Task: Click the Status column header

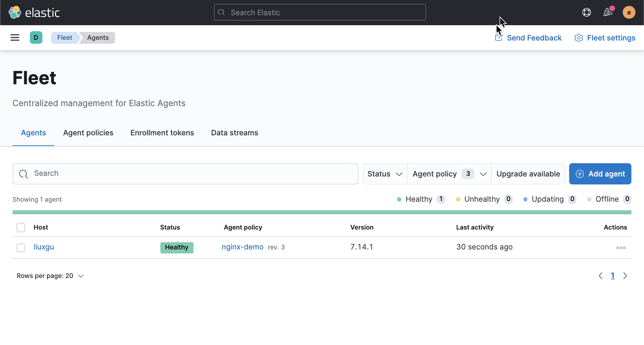Action: pyautogui.click(x=170, y=227)
